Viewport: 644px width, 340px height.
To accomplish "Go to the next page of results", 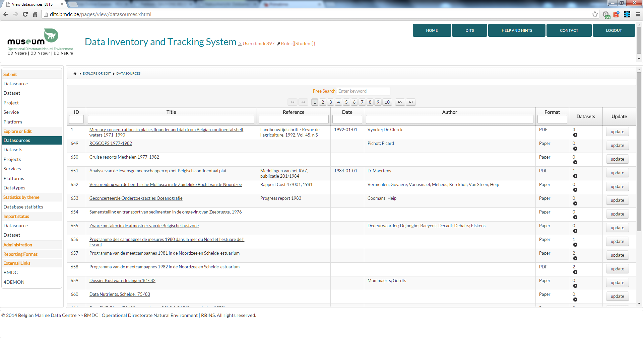I will point(400,102).
